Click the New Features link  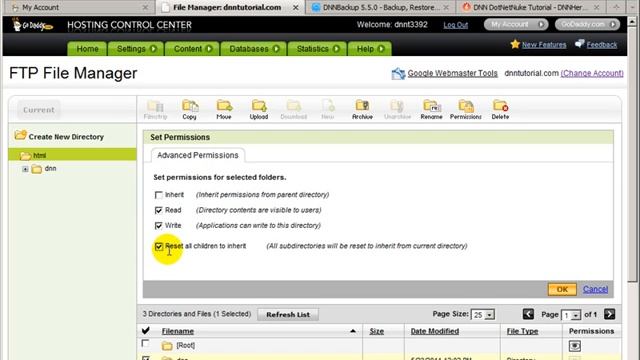544,44
